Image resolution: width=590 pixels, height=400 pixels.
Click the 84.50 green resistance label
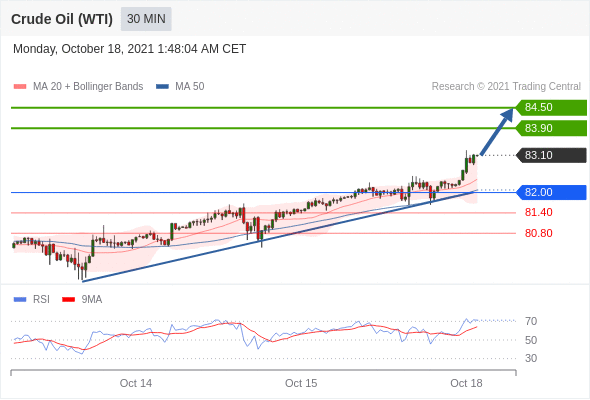tap(551, 108)
